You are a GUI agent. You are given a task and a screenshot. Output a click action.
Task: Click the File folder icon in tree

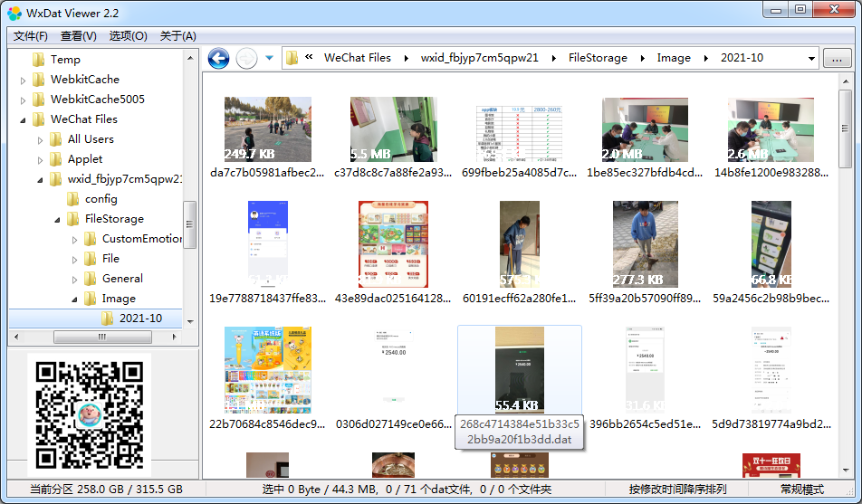[91, 259]
